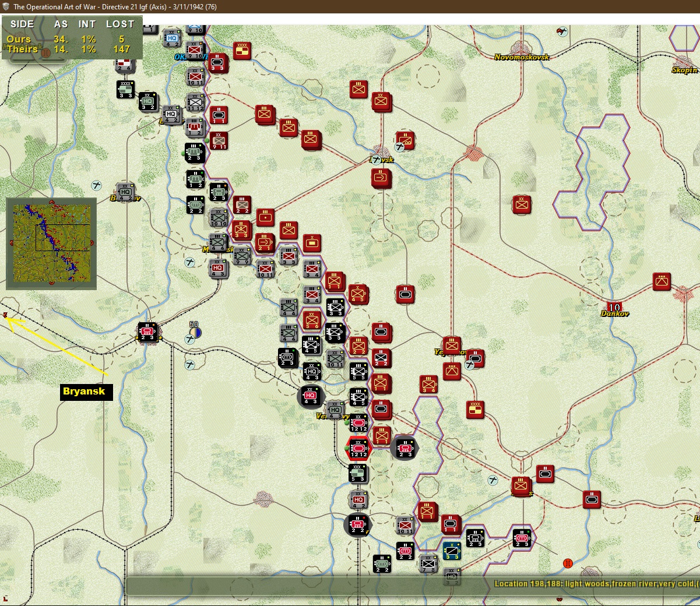Click the Skopin city label
Viewport: 700px width, 606px height.
tap(684, 70)
